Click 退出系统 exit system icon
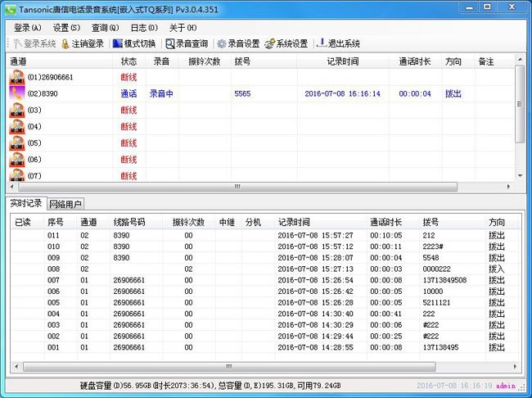The height and width of the screenshot is (398, 532). coord(322,43)
